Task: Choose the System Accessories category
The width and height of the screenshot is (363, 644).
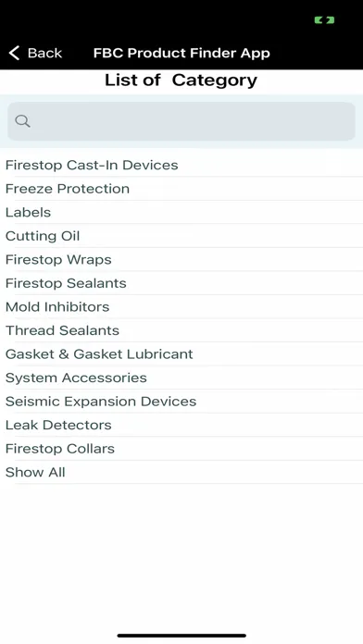Action: click(x=181, y=378)
